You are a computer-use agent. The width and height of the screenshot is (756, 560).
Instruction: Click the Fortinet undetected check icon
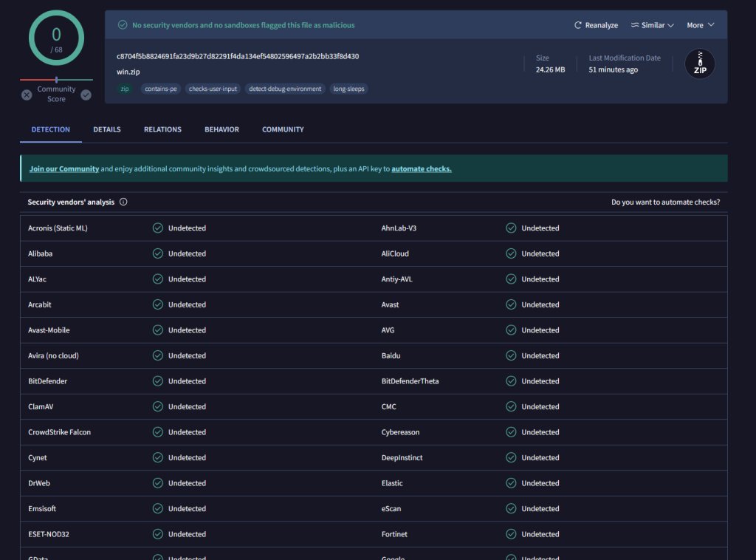(x=511, y=534)
